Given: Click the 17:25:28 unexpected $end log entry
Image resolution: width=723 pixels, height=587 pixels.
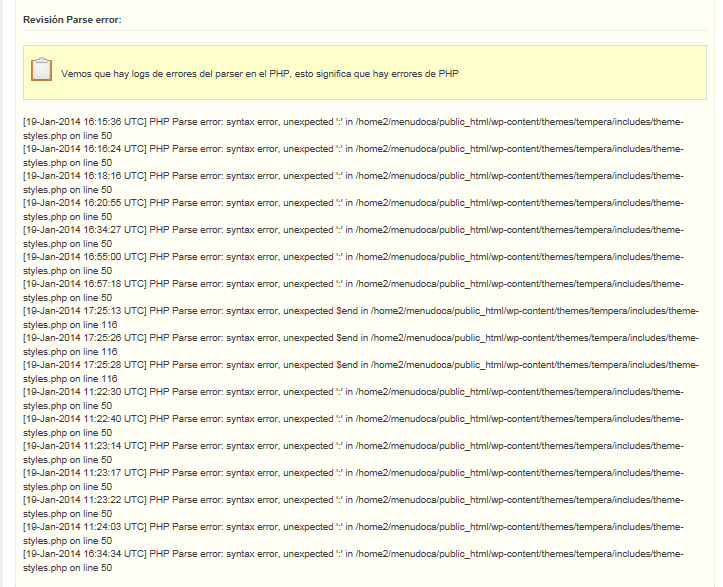Looking at the screenshot, I should 361,372.
